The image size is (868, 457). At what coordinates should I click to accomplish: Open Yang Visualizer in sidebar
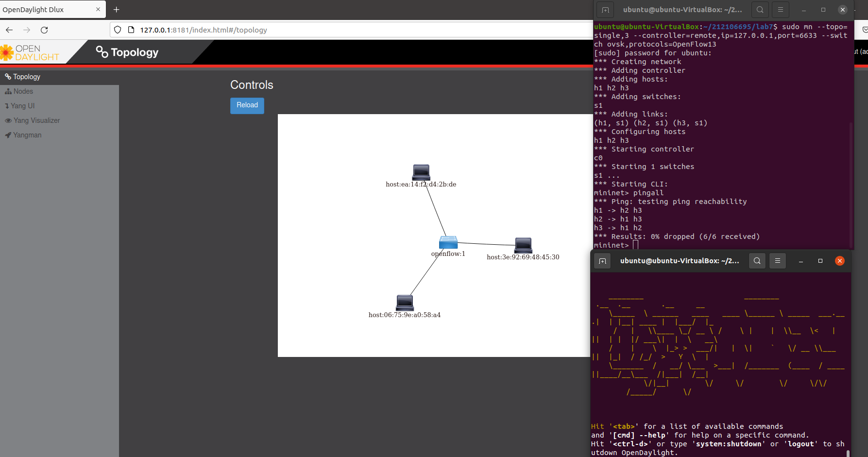33,120
